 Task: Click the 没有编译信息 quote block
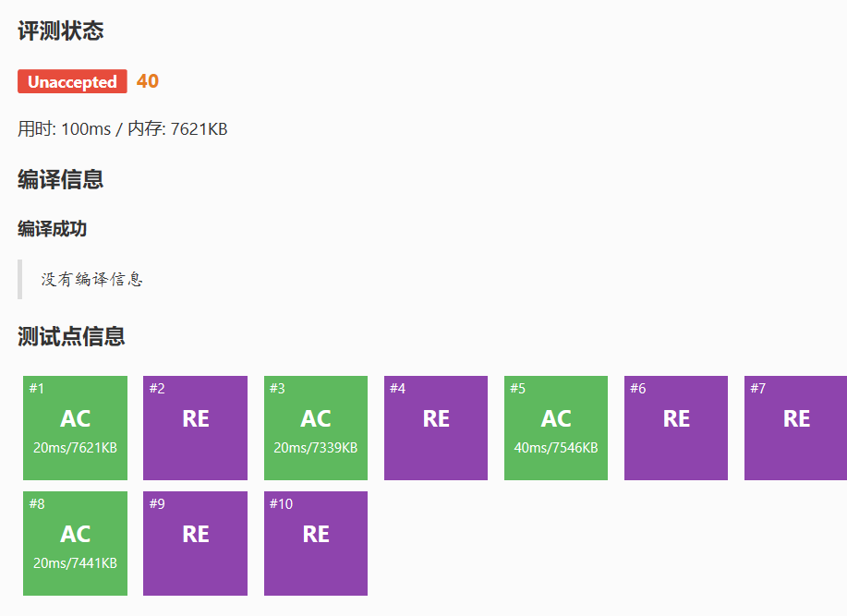click(91, 279)
